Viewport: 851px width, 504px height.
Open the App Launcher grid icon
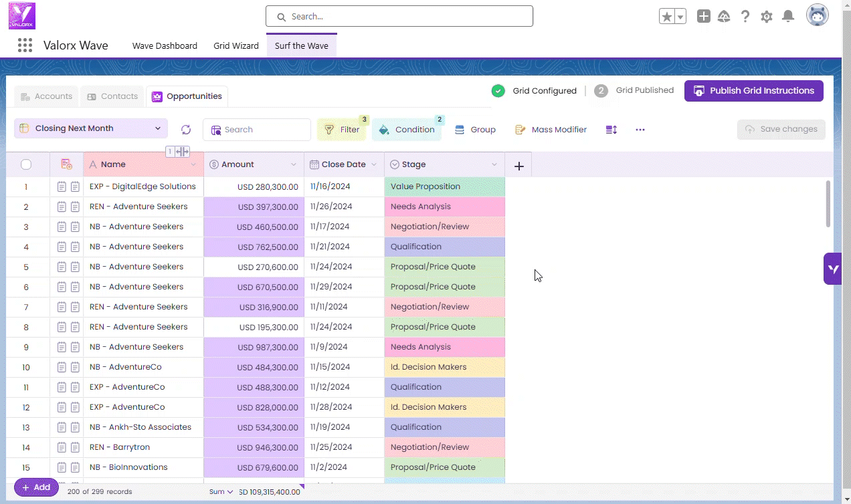(25, 45)
